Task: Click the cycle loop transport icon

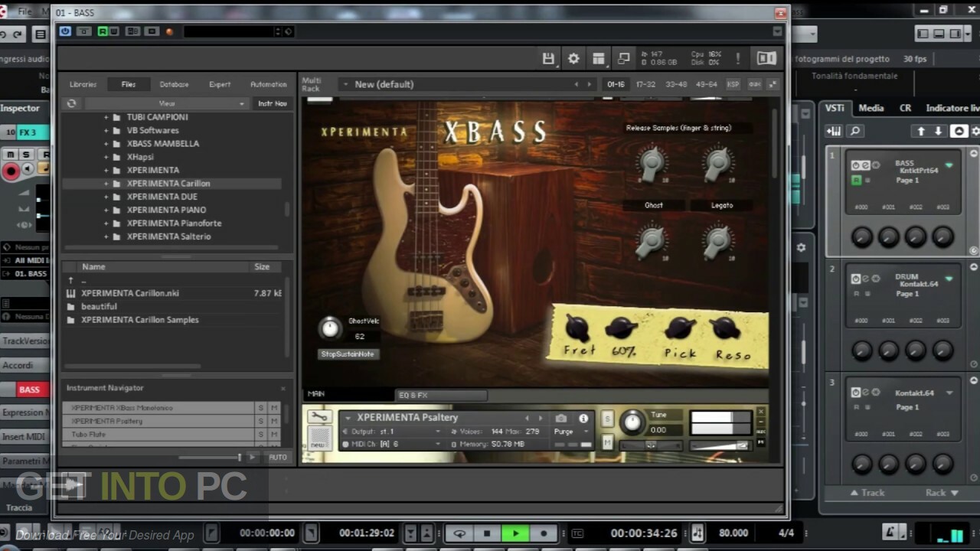Action: pos(459,533)
